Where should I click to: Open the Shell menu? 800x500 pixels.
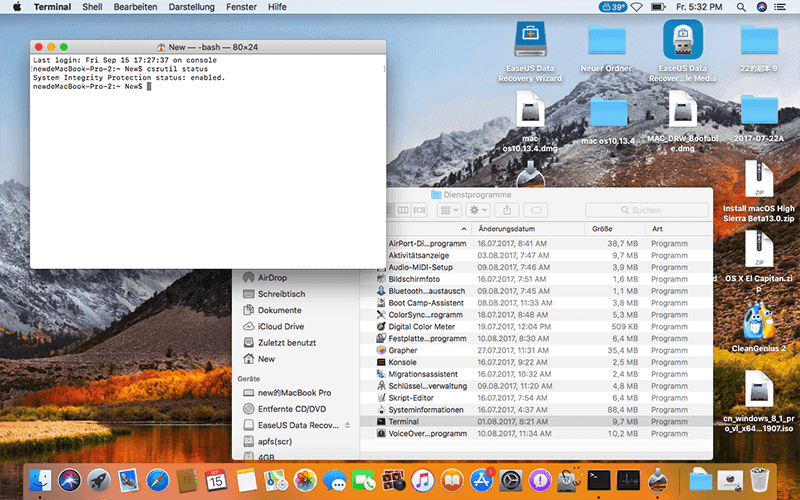tap(92, 7)
